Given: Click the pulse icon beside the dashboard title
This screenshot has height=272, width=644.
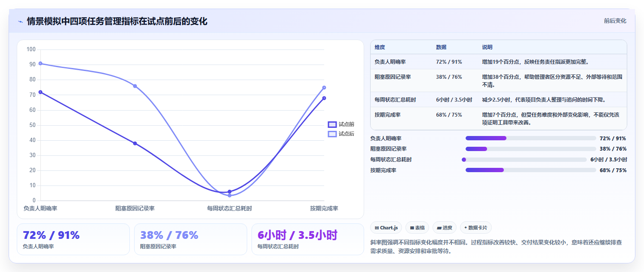Looking at the screenshot, I should pyautogui.click(x=21, y=21).
